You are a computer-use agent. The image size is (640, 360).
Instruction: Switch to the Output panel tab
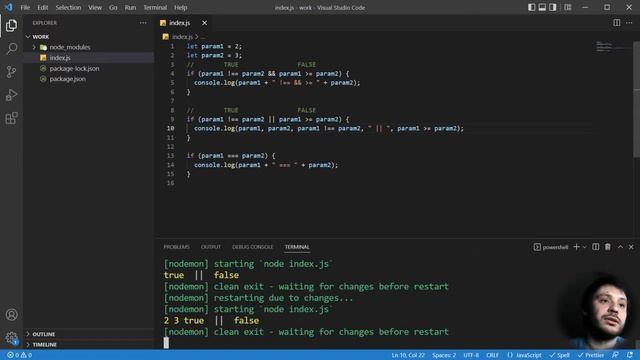(211, 247)
